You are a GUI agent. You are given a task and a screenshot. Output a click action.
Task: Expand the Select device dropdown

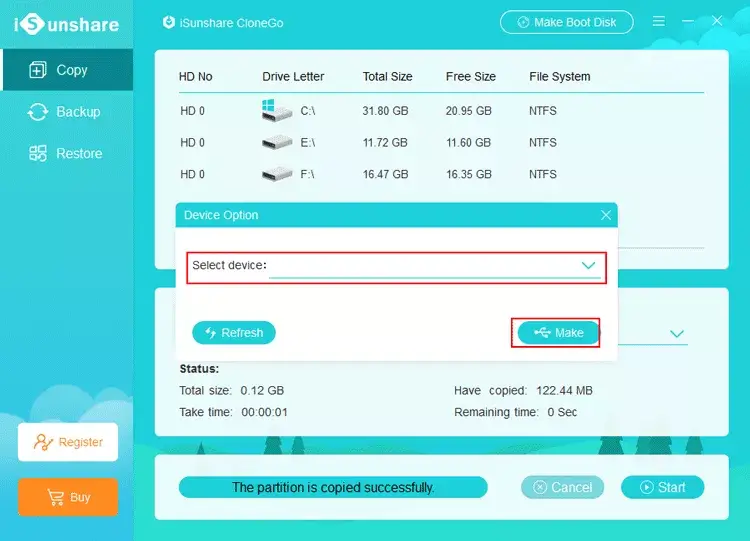tap(588, 265)
